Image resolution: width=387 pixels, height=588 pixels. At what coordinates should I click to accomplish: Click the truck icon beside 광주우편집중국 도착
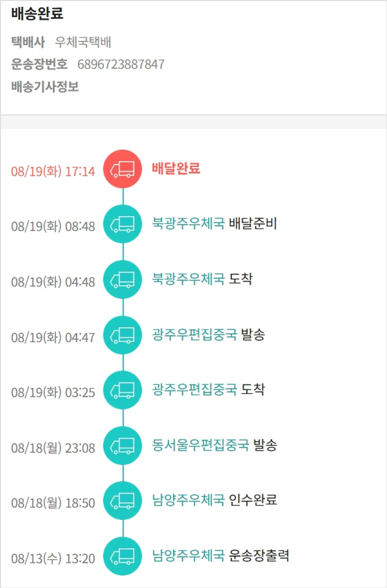pos(123,390)
